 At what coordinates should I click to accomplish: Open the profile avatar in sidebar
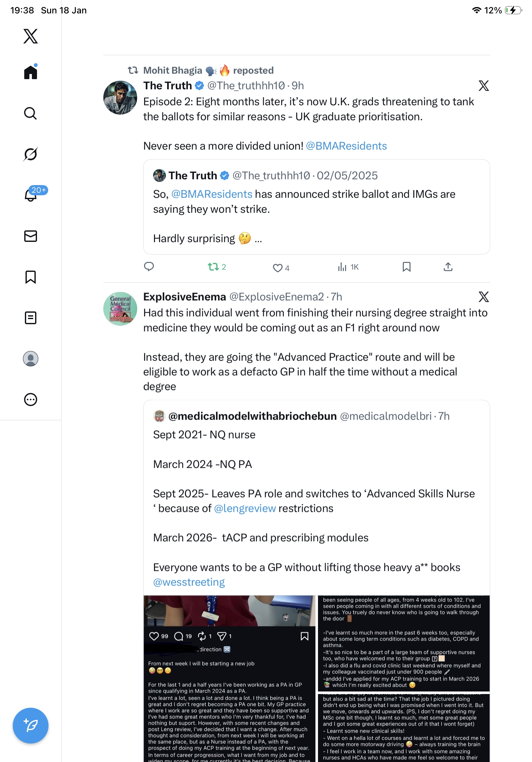tap(31, 358)
